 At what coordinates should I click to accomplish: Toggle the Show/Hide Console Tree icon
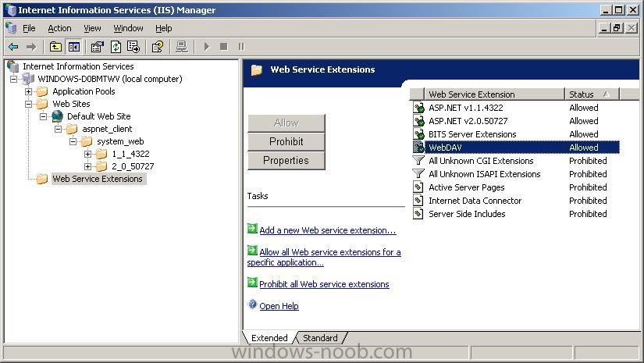(74, 47)
